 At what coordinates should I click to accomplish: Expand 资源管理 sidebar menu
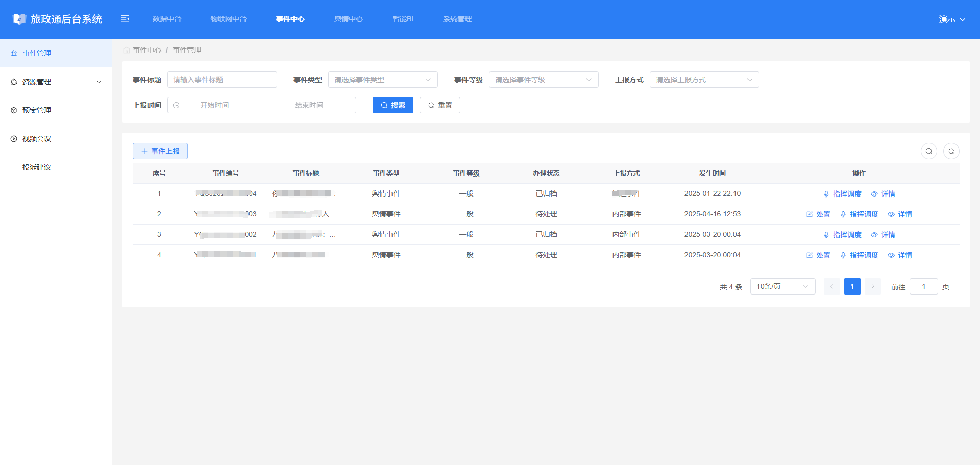(x=56, y=82)
